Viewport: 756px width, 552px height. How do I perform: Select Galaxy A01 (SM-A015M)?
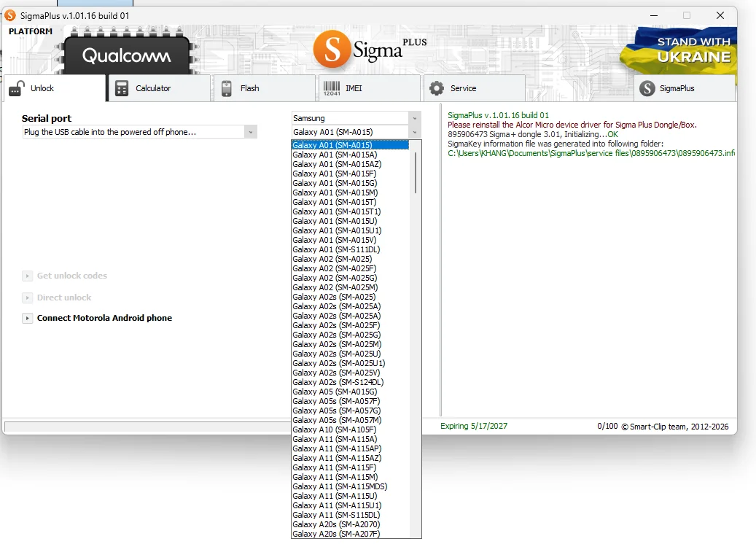coord(351,193)
